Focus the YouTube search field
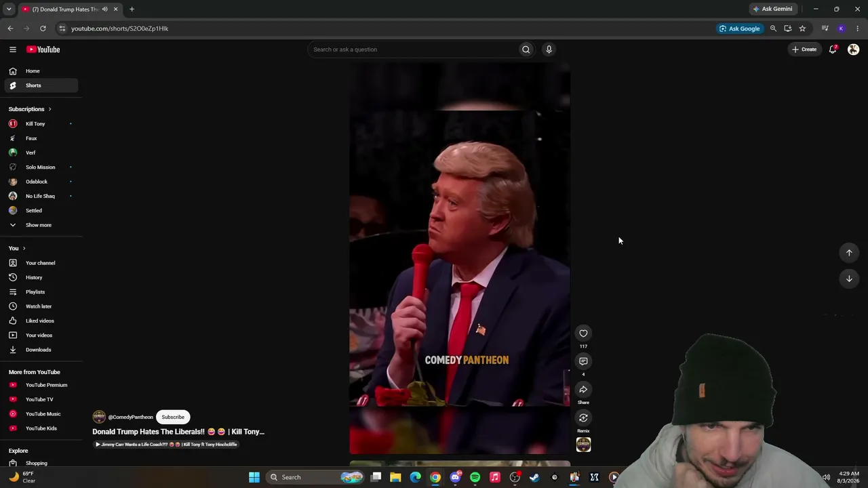The image size is (868, 488). 412,49
